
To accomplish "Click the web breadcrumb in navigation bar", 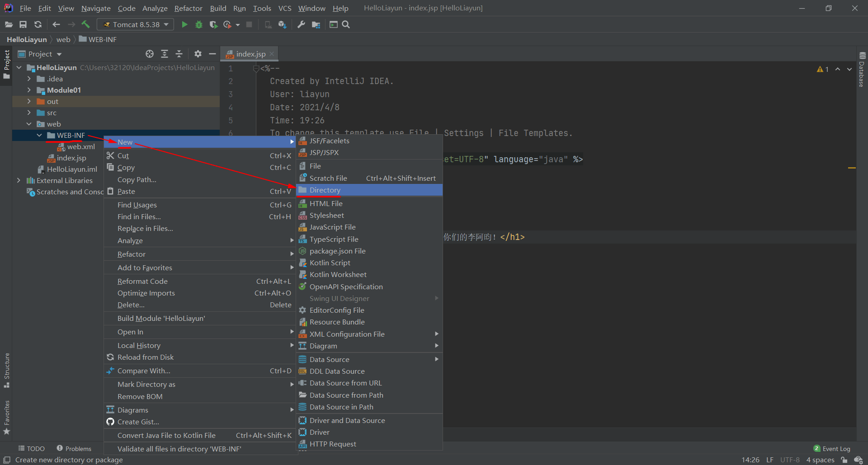I will click(x=63, y=39).
